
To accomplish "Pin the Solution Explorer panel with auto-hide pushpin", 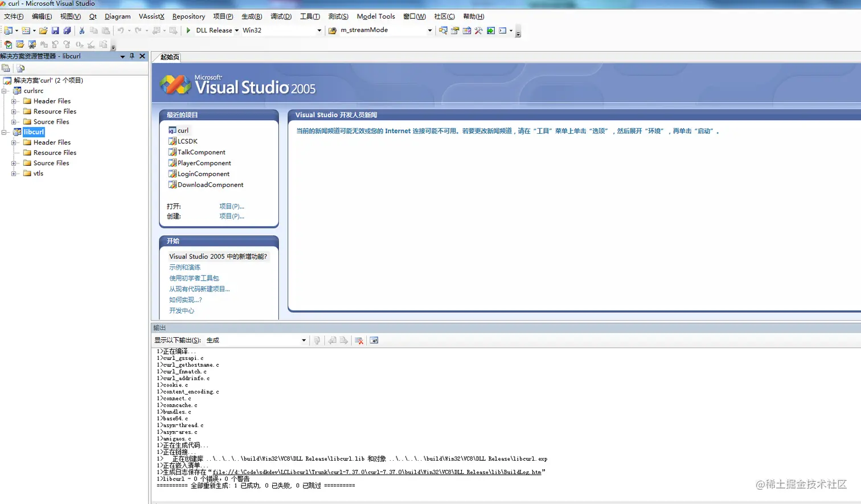I will (132, 56).
